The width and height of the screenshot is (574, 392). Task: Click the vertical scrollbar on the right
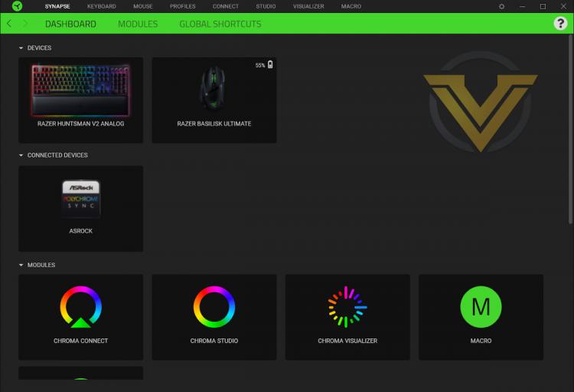(x=570, y=129)
